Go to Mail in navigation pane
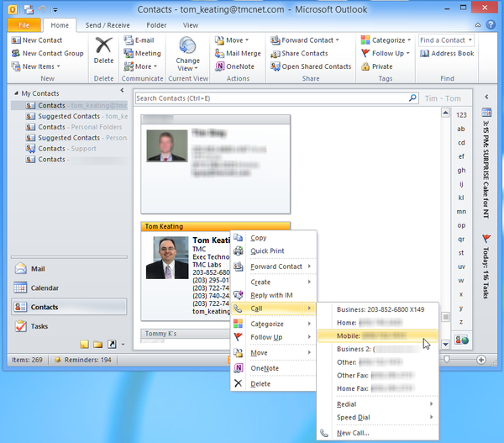504x443 pixels. pyautogui.click(x=38, y=269)
